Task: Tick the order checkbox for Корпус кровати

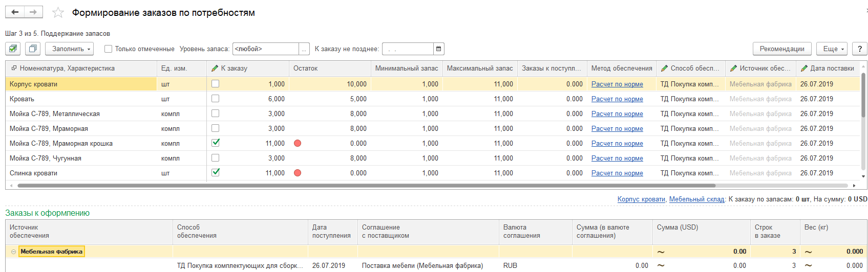Action: tap(216, 84)
